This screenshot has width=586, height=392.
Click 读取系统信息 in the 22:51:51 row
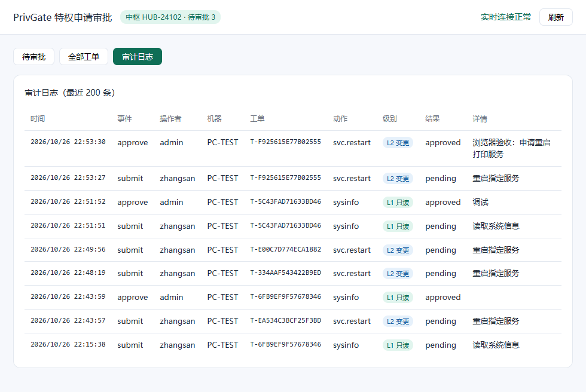pyautogui.click(x=496, y=226)
